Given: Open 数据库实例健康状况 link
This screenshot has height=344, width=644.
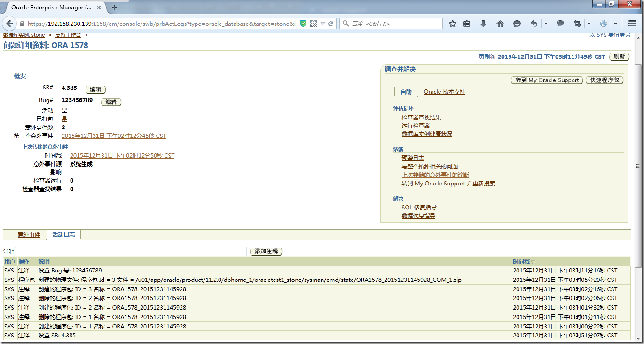Looking at the screenshot, I should 427,134.
